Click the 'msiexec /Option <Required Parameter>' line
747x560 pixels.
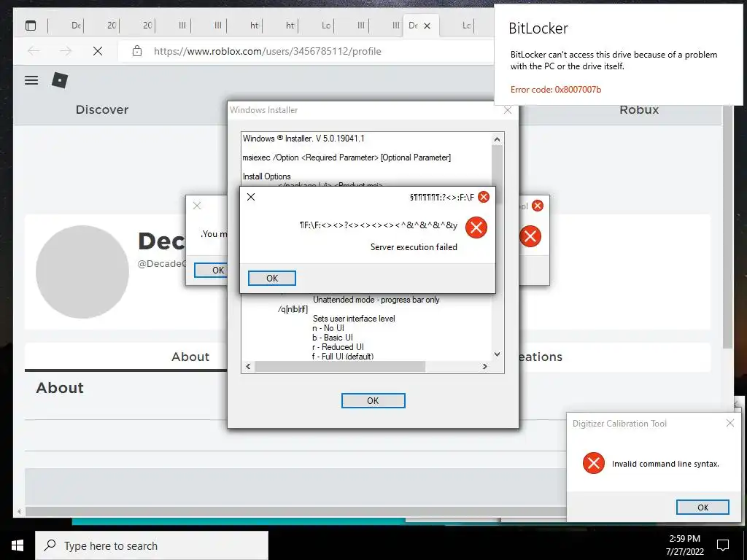[347, 157]
